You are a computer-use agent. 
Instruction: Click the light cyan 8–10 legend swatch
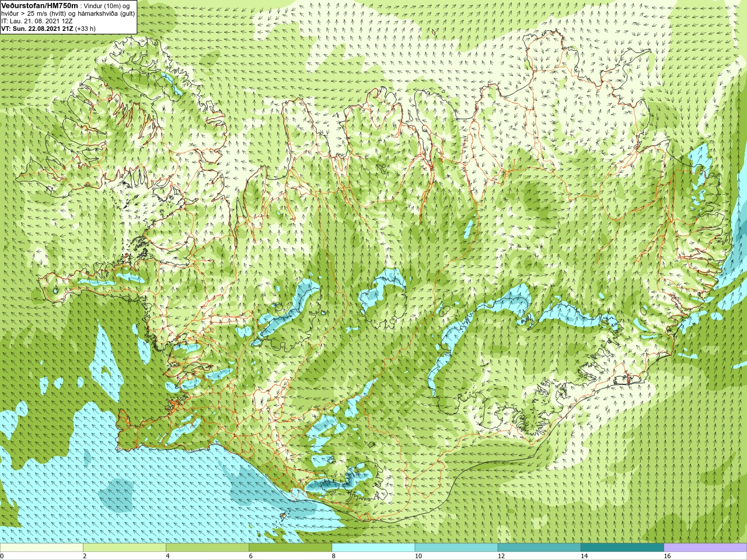coord(373,548)
